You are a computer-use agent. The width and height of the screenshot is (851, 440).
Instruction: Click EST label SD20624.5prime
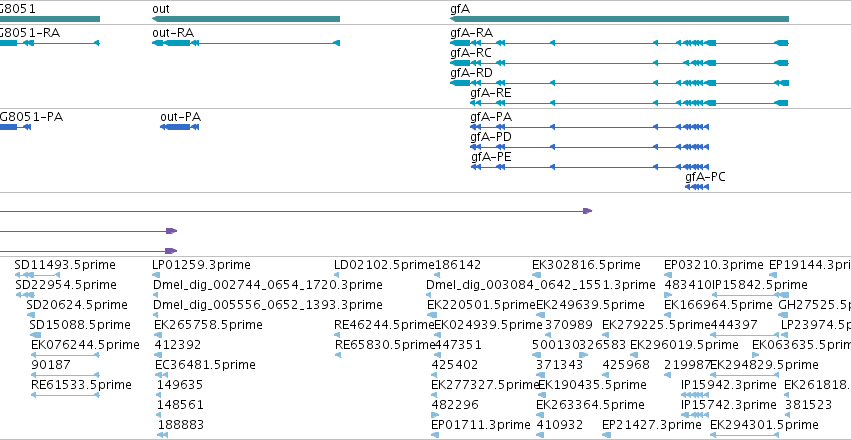coord(77,305)
